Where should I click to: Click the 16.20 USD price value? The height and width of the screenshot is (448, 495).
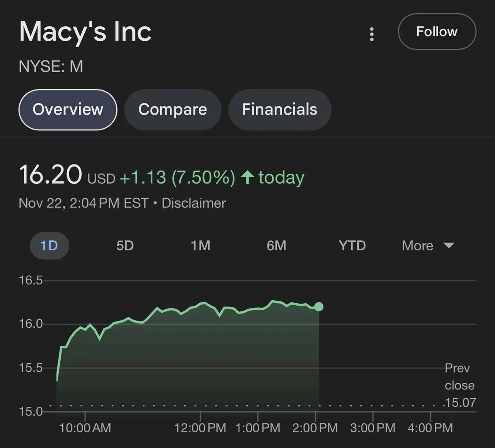(x=50, y=174)
